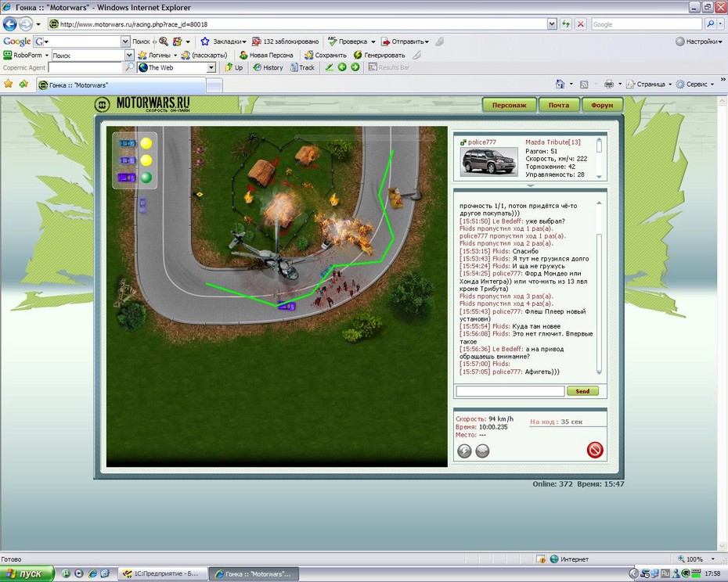728x582 pixels.
Task: Click the Send chat button
Action: point(582,391)
